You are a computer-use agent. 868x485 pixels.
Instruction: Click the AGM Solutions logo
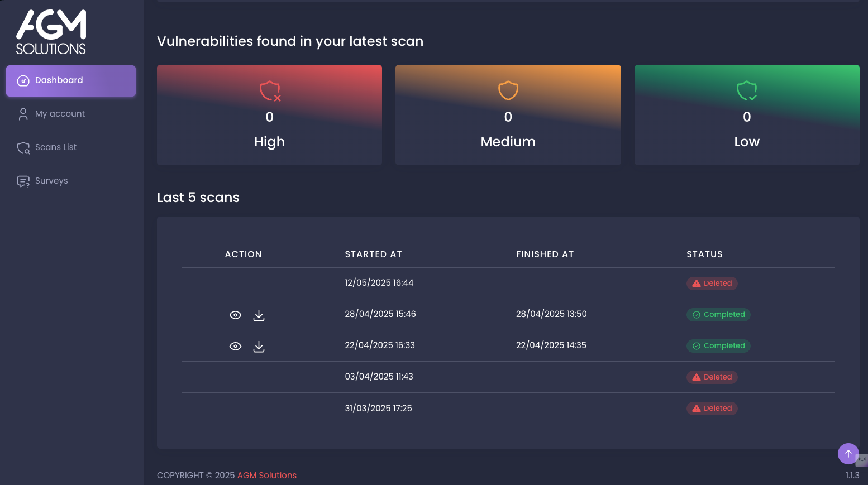[51, 32]
